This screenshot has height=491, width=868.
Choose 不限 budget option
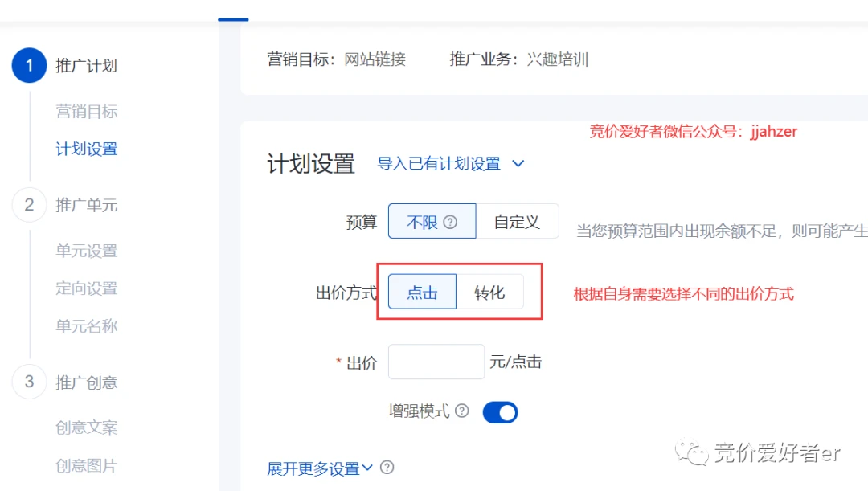pos(423,222)
